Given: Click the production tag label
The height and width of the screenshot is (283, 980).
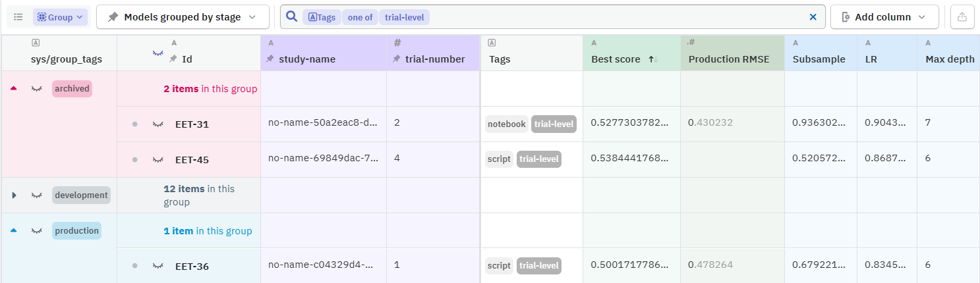Looking at the screenshot, I should (76, 230).
